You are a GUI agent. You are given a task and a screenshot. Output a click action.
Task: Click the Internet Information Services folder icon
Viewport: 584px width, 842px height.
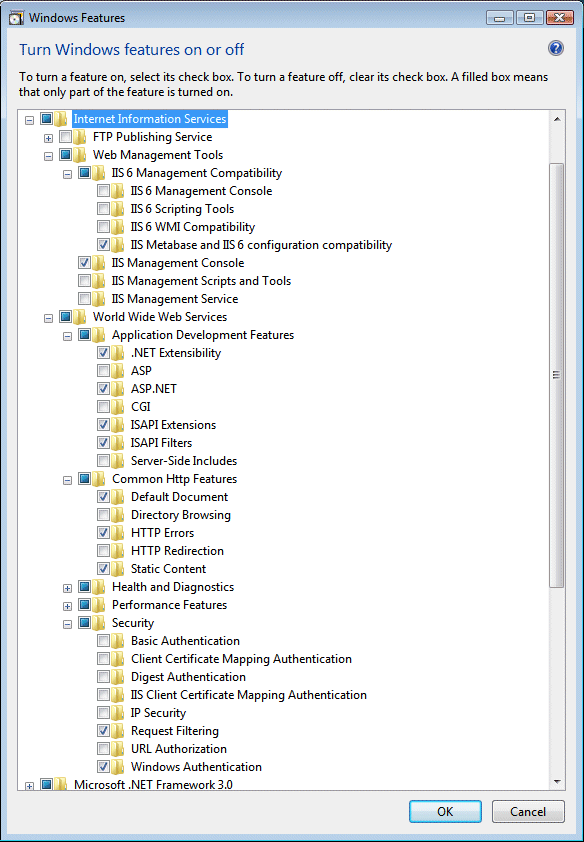click(x=61, y=119)
